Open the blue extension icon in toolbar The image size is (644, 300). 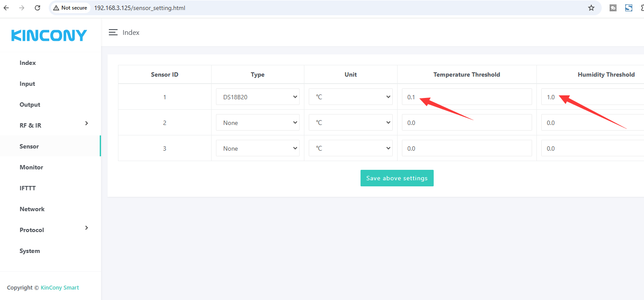tap(628, 8)
